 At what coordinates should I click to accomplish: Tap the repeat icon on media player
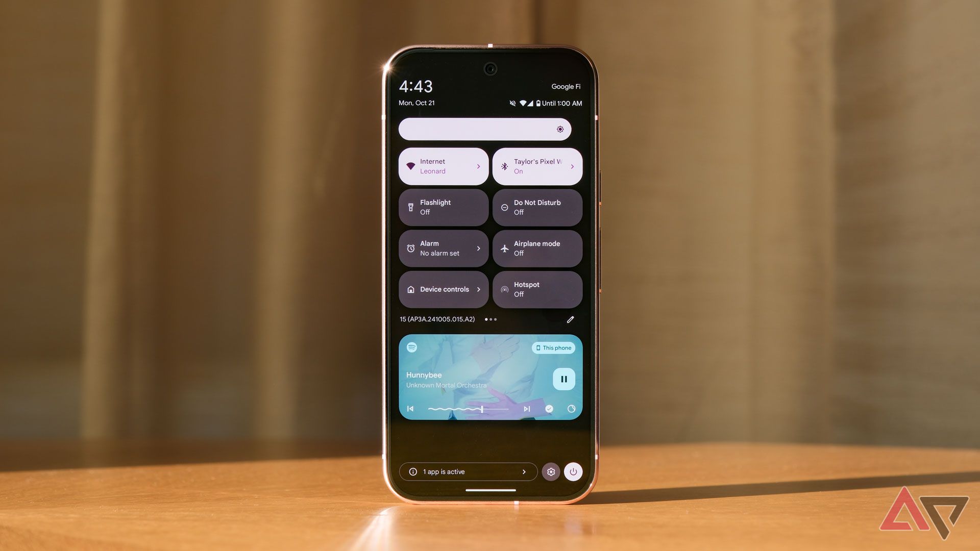click(572, 408)
